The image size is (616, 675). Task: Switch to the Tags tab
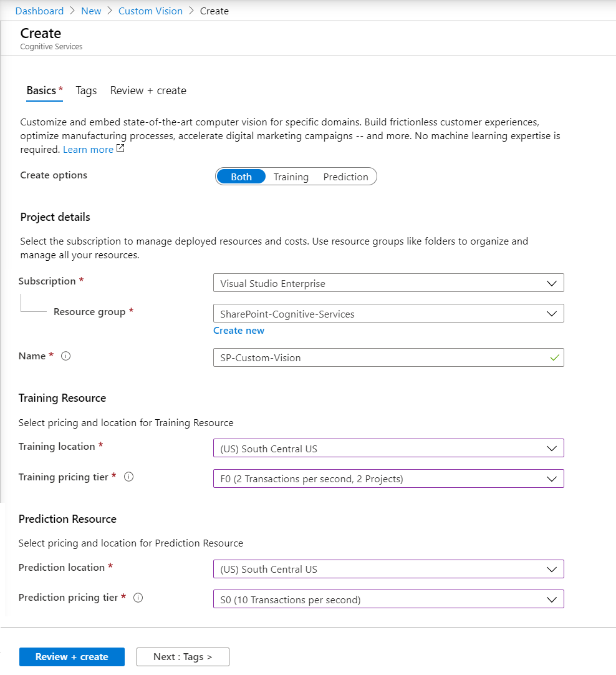[86, 90]
